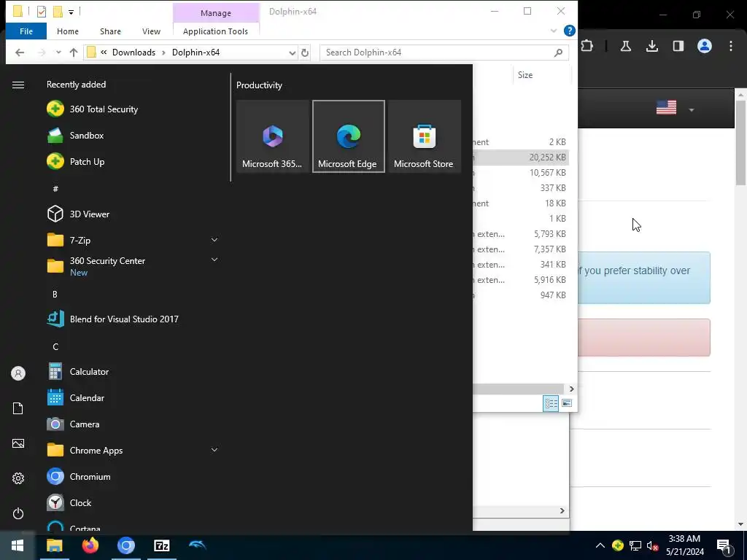Open the network tray icon
This screenshot has height=560, width=747.
pos(635,545)
